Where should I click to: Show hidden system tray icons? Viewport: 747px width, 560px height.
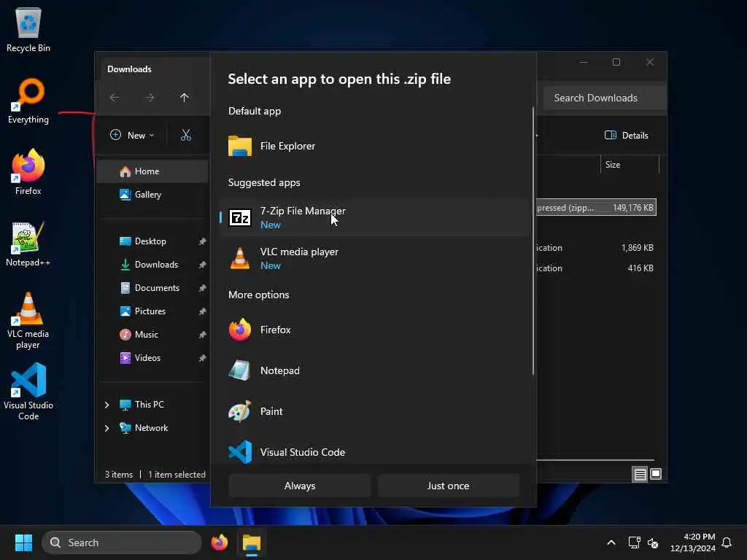point(611,542)
